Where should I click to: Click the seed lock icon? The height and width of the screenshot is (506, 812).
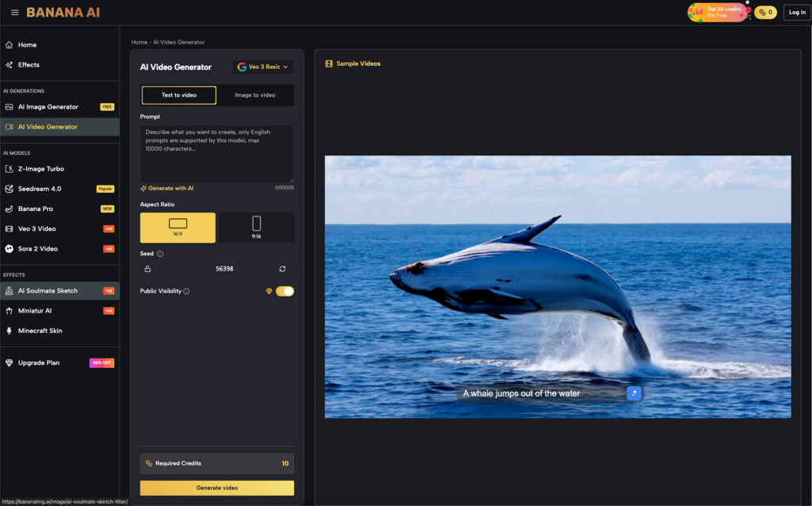click(147, 269)
